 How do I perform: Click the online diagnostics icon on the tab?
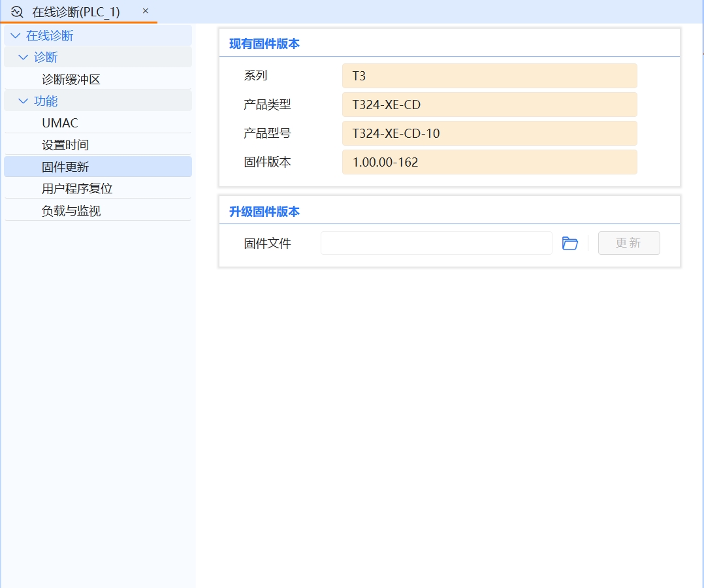pos(16,11)
